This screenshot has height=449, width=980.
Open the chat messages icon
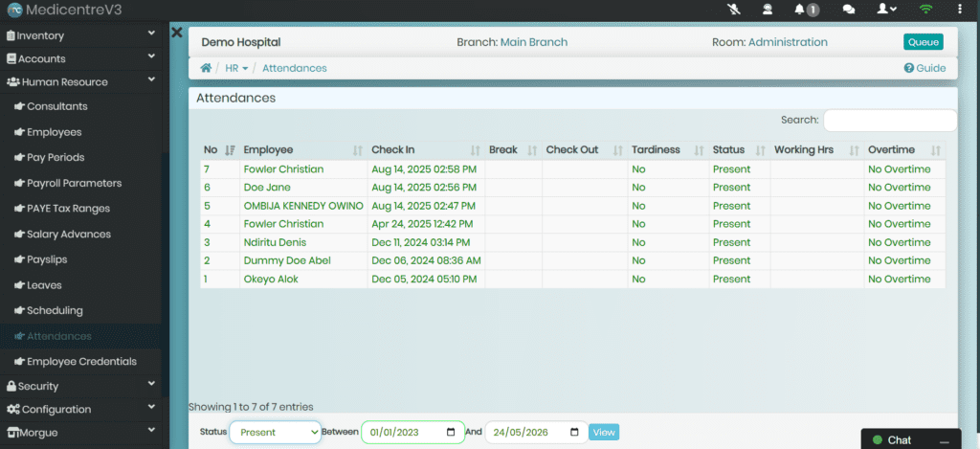tap(848, 10)
